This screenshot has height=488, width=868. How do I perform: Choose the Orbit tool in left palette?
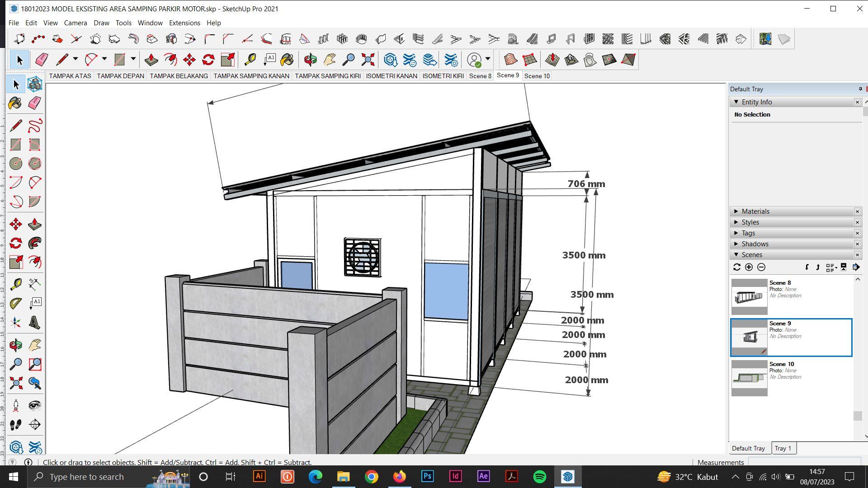(15, 346)
